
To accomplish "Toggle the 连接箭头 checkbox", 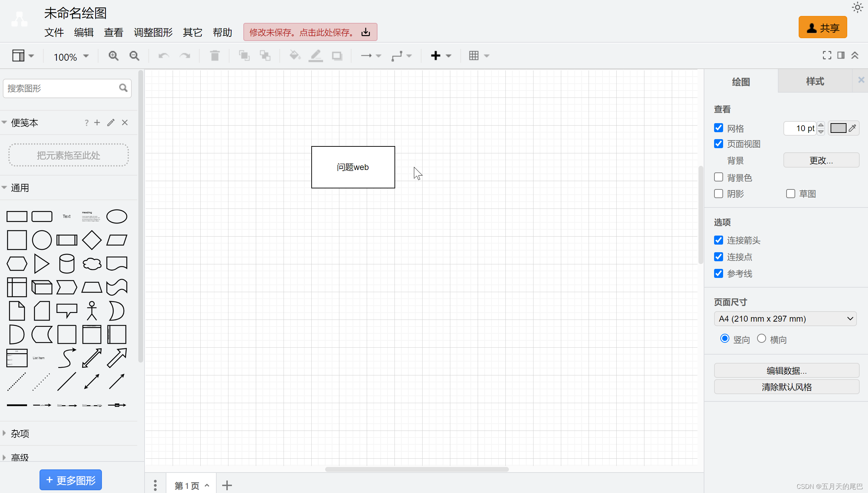I will (x=719, y=240).
